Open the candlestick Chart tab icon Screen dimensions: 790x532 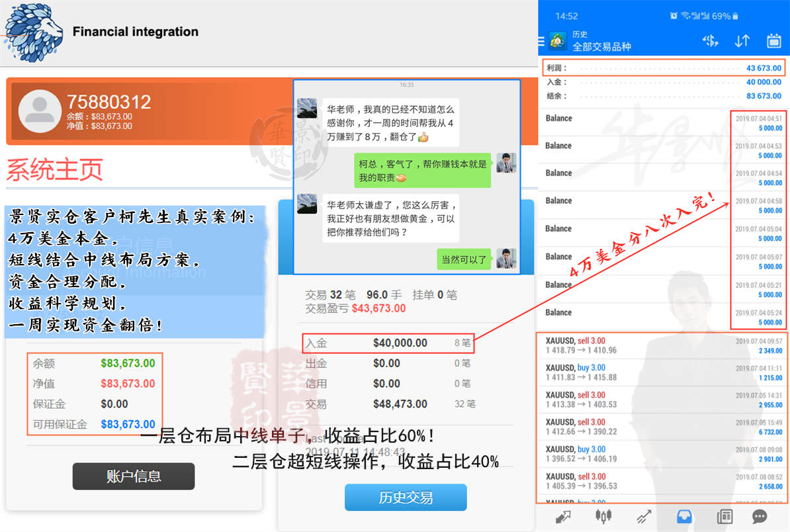tap(603, 516)
